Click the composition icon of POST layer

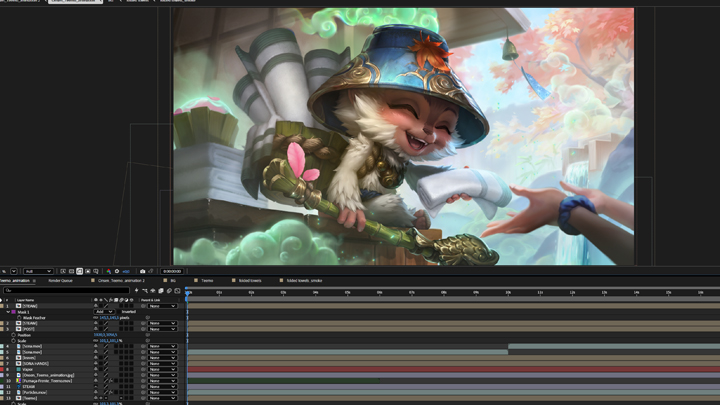pos(18,329)
